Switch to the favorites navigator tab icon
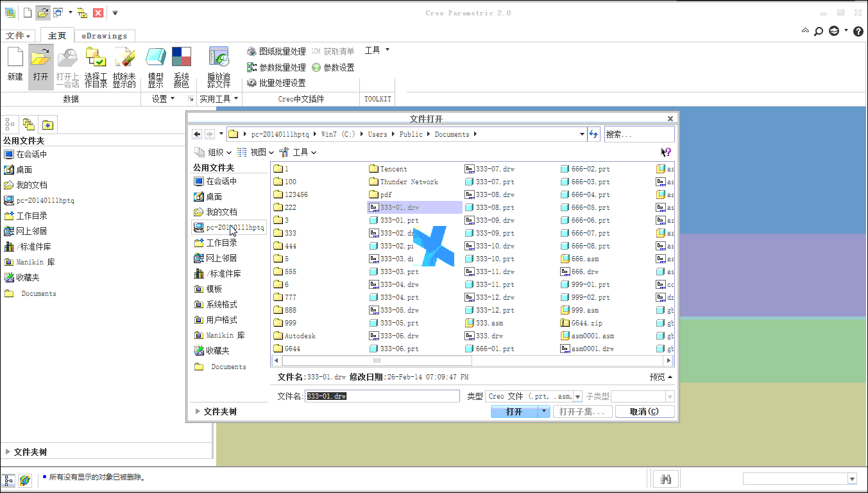 tap(47, 125)
